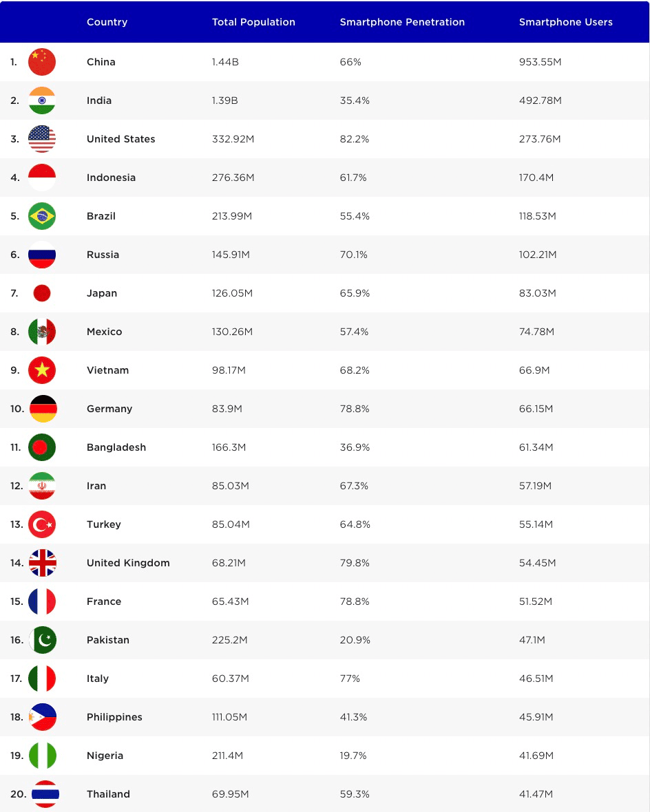Image resolution: width=650 pixels, height=812 pixels.
Task: Sort by Smartphone Users header
Action: (565, 22)
